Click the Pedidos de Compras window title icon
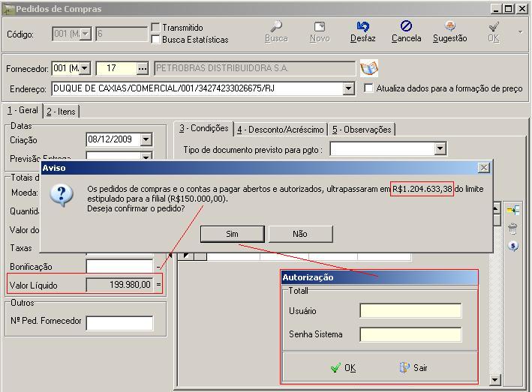 tap(8, 9)
